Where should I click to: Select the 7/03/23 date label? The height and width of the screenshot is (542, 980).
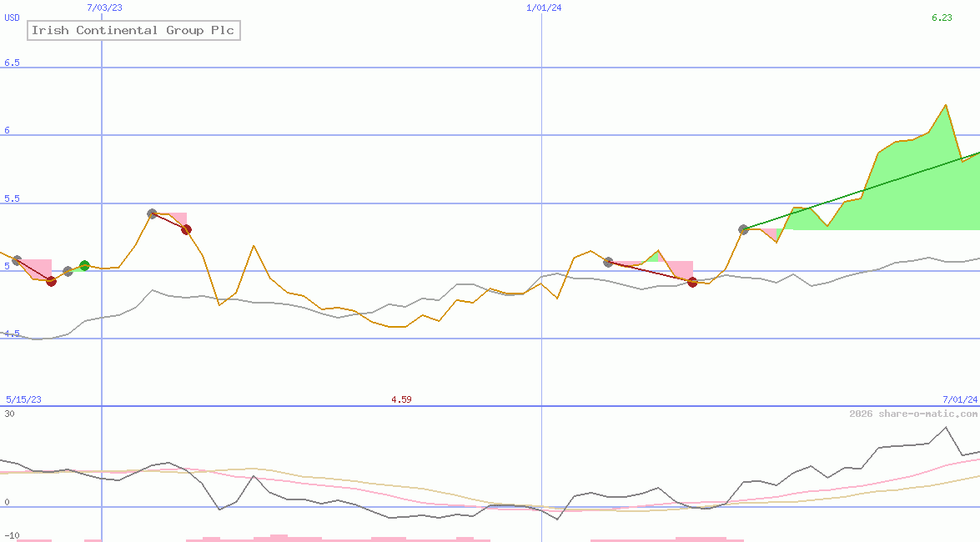(104, 8)
